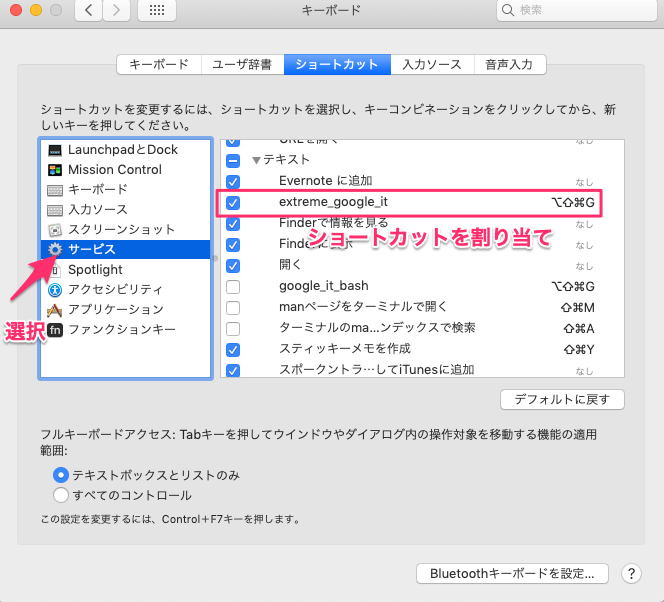The height and width of the screenshot is (602, 664).
Task: Click the Launchpad and Dock icon
Action: 55,150
